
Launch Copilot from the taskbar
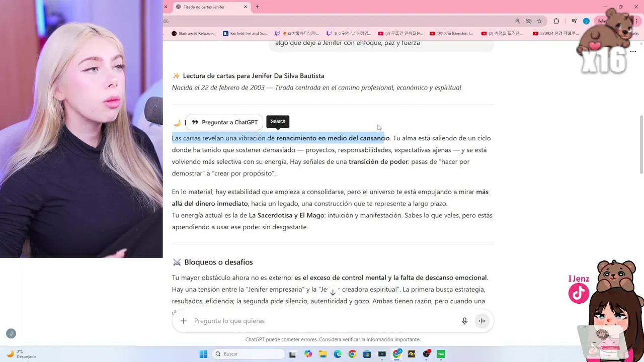coord(307,354)
